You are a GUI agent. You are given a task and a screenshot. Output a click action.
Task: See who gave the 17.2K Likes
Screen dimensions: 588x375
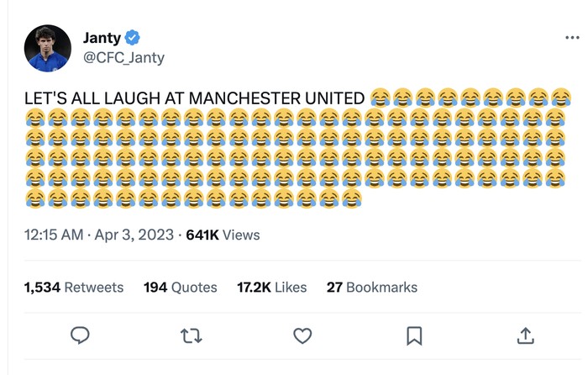(271, 288)
